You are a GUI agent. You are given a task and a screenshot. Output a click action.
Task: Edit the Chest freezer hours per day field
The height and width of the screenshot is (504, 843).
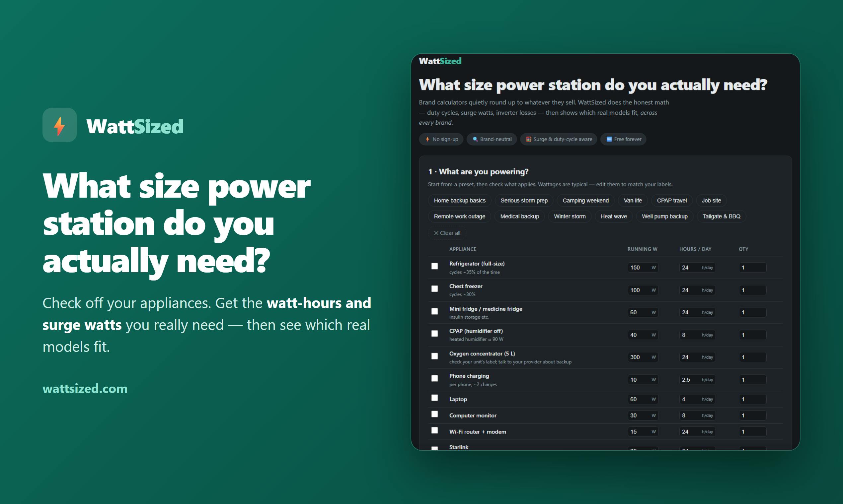pyautogui.click(x=697, y=290)
